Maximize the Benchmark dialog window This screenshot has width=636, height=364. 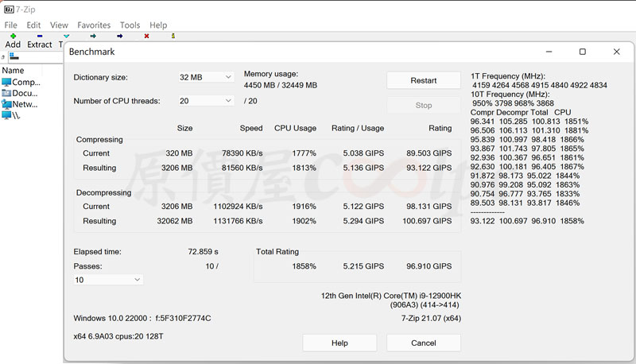583,52
